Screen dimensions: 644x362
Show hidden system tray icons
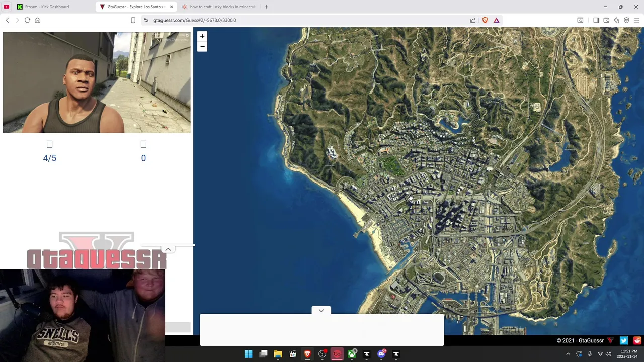click(x=568, y=354)
